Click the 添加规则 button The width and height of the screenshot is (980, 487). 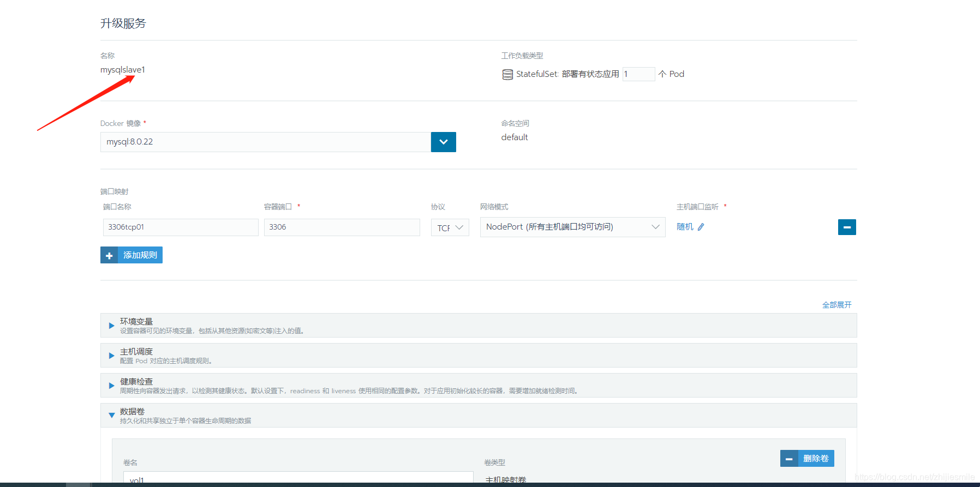(132, 255)
